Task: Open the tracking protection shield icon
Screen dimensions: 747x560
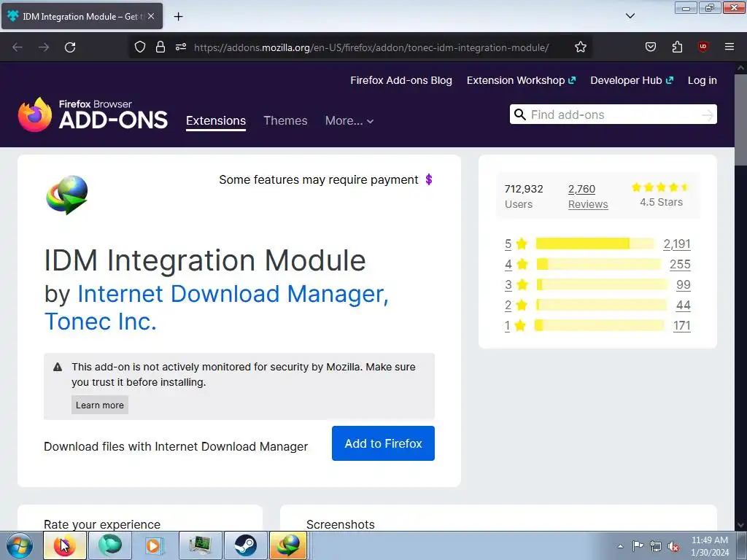Action: pos(139,47)
